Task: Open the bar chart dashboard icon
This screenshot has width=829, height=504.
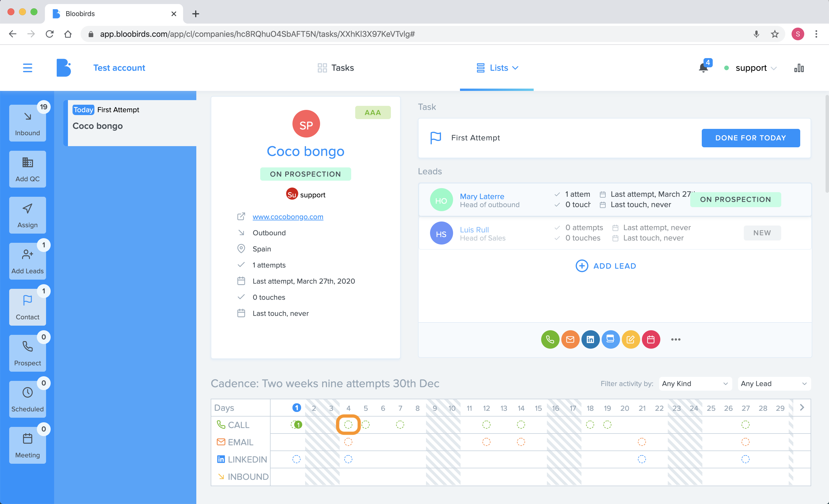Action: pyautogui.click(x=799, y=68)
